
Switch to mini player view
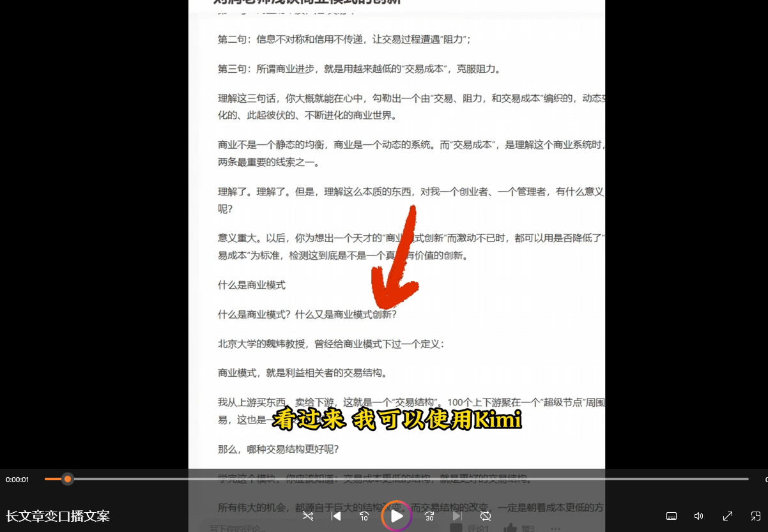(x=755, y=516)
